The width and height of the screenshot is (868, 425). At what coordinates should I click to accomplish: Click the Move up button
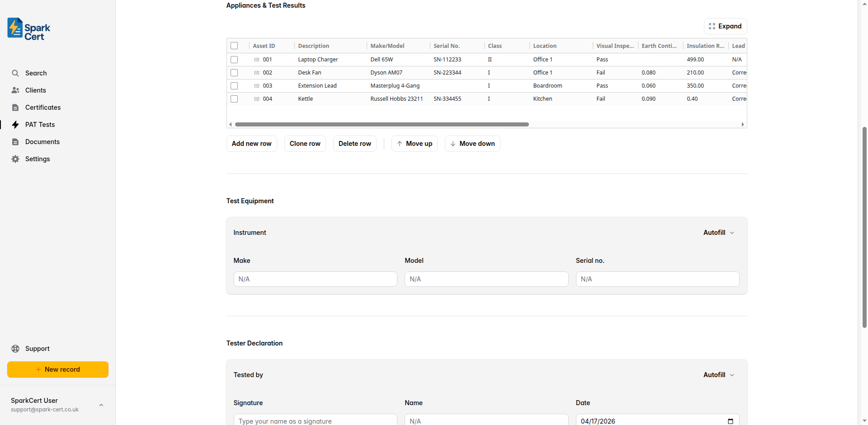415,144
